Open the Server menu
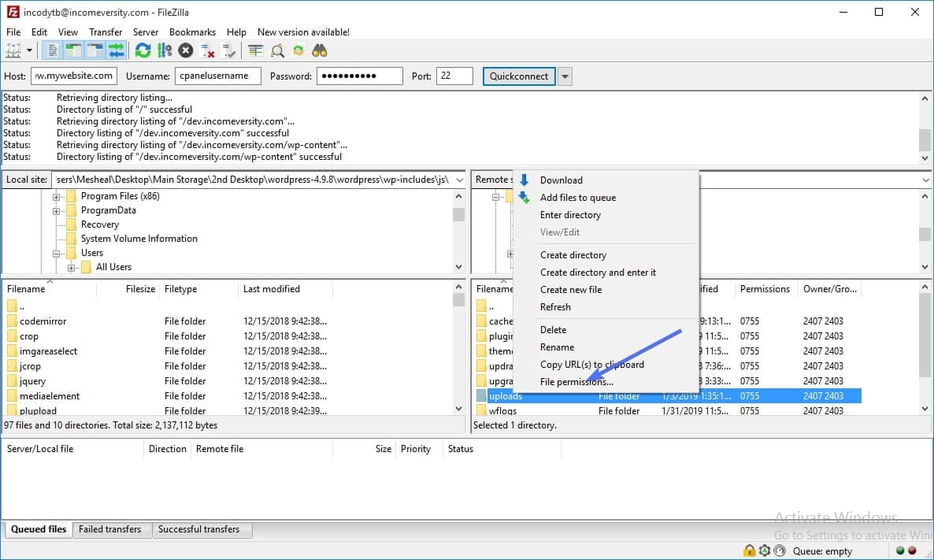The width and height of the screenshot is (934, 560). [x=146, y=32]
